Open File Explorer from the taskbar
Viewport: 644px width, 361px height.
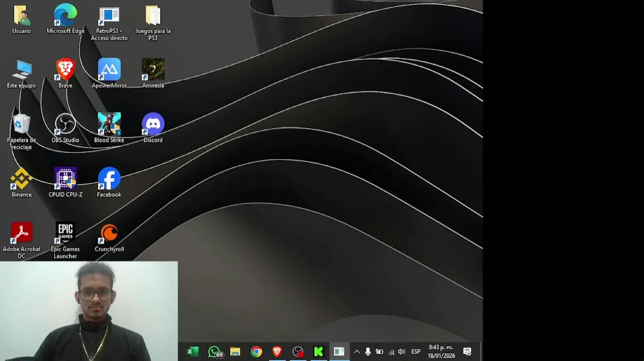(235, 352)
